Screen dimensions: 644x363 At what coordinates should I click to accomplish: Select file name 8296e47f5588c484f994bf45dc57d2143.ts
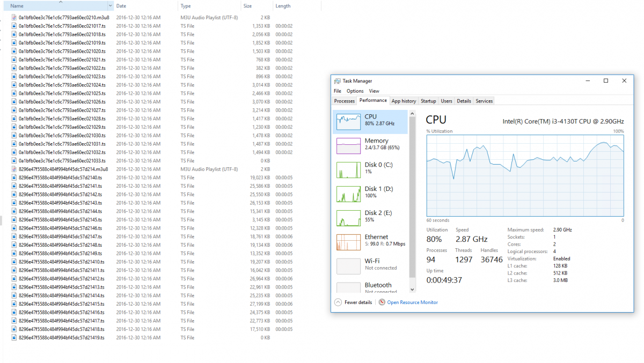point(60,203)
